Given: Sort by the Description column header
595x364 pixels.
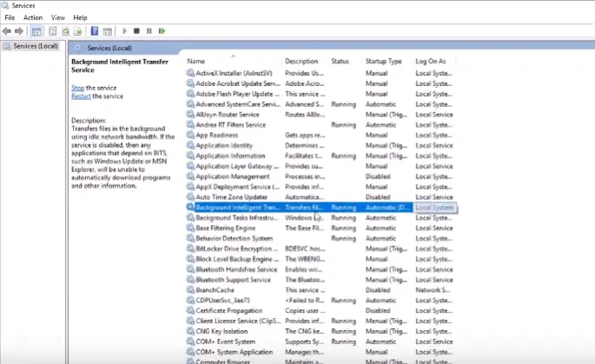Looking at the screenshot, I should click(x=306, y=61).
